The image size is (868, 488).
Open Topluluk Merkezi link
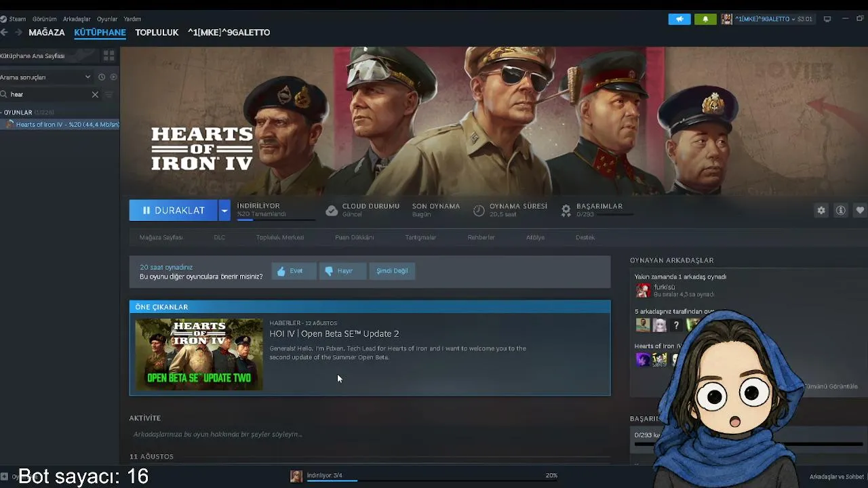(x=280, y=237)
